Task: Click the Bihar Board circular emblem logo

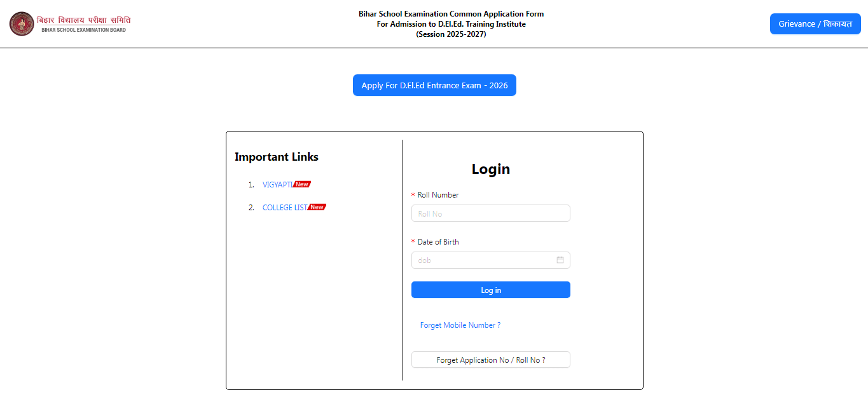Action: pyautogui.click(x=22, y=24)
